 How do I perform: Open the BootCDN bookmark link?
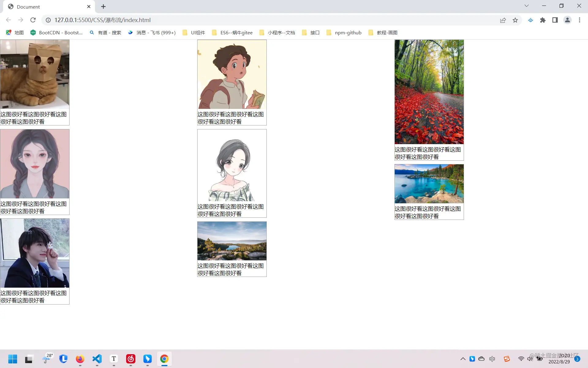coord(57,33)
